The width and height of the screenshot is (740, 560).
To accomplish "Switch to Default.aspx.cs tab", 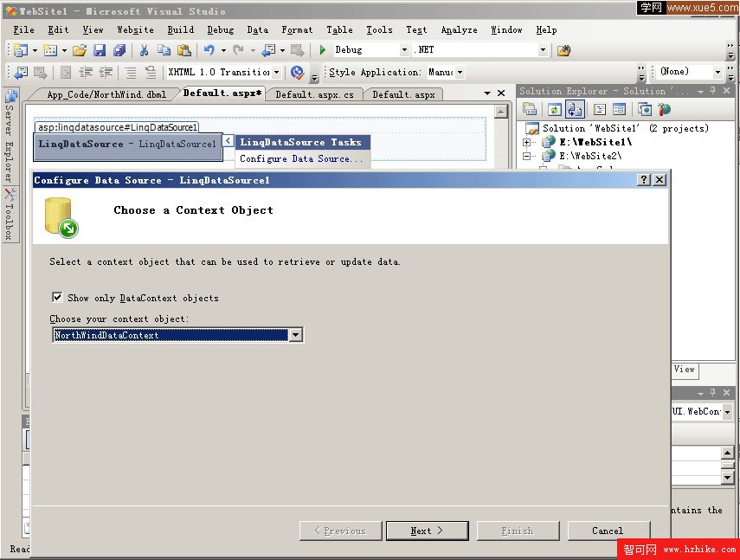I will tap(314, 94).
